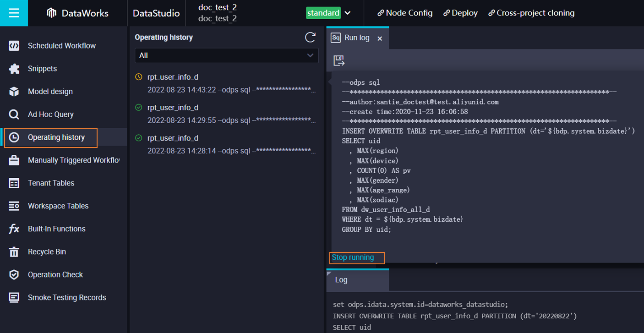Screen dimensions: 644x333
Task: Click the link icon beside Deploy
Action: (446, 13)
